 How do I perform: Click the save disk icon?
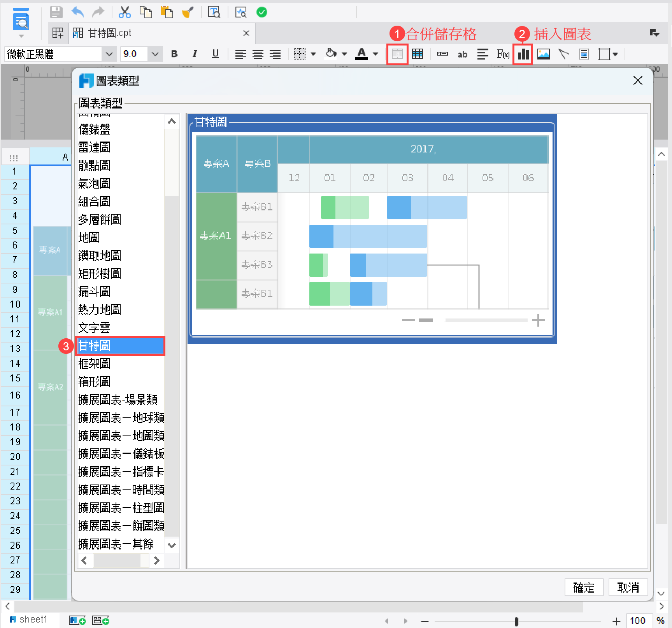[56, 12]
